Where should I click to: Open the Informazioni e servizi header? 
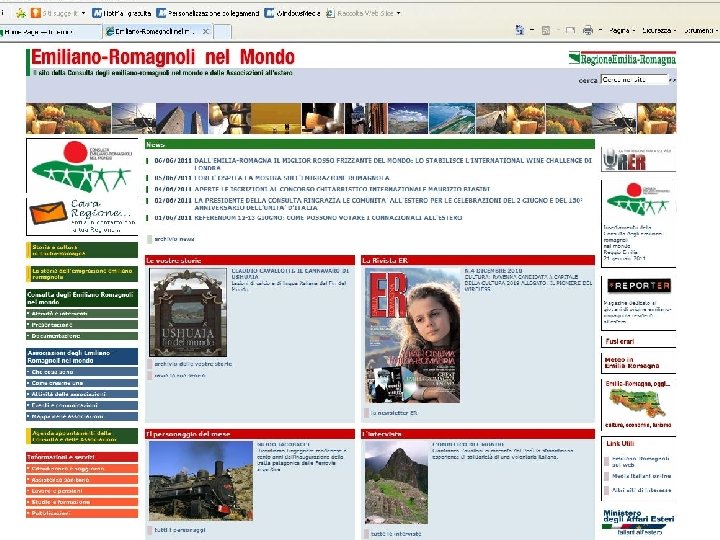coord(82,457)
